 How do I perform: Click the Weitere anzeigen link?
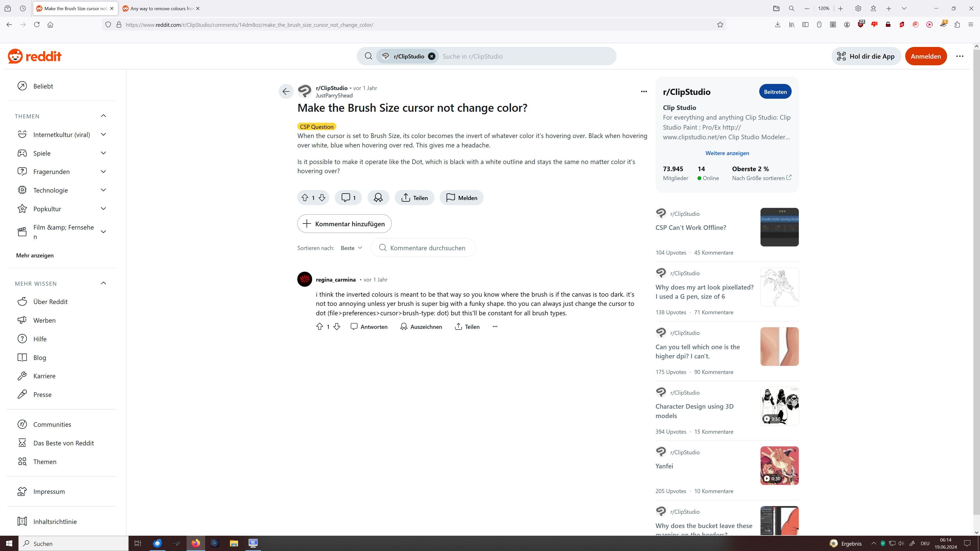point(727,153)
